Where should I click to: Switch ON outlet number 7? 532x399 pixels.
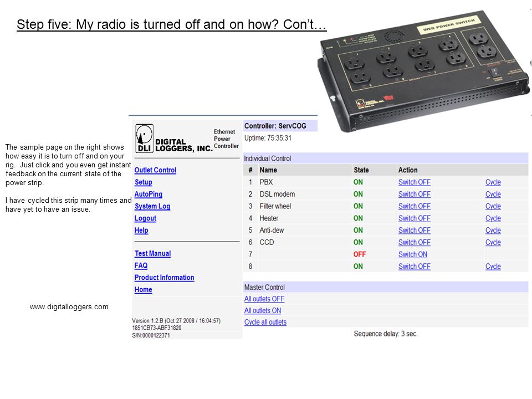412,254
